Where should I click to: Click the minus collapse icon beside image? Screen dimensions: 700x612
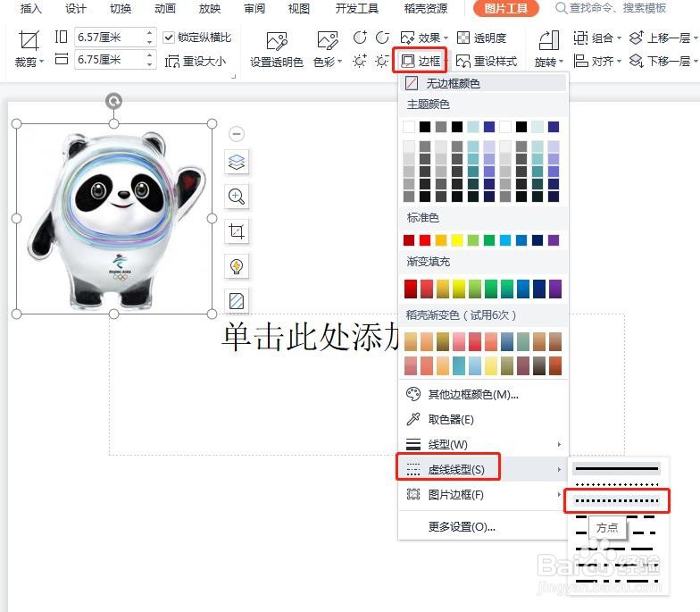point(237,134)
